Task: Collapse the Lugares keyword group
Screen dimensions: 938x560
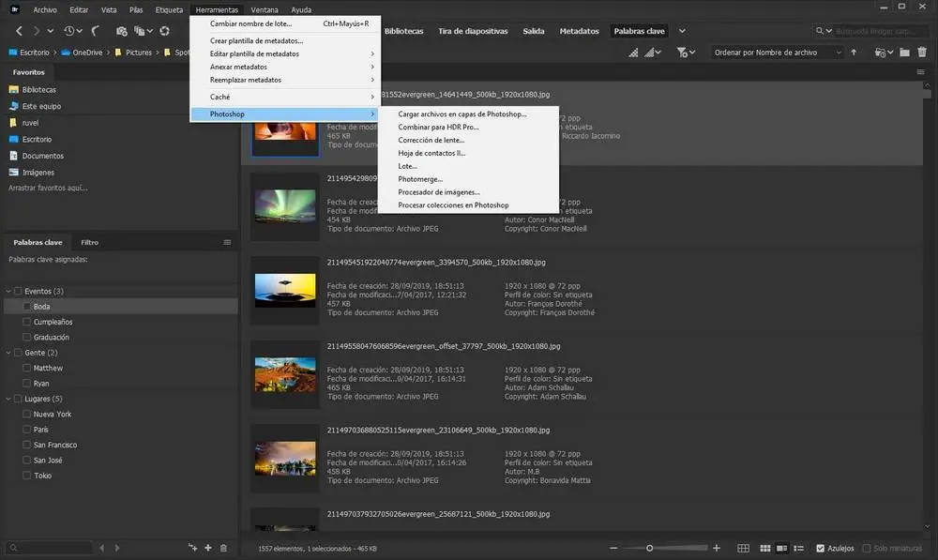Action: tap(8, 399)
